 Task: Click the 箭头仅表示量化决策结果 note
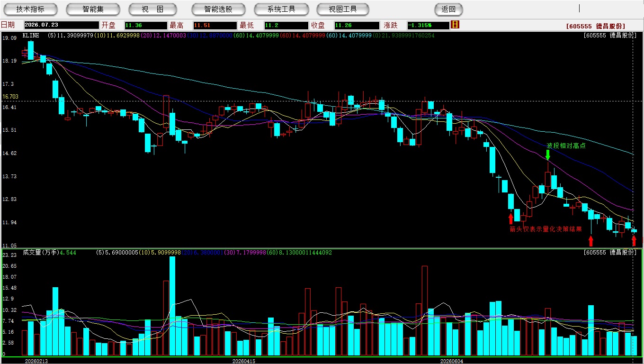pyautogui.click(x=546, y=229)
